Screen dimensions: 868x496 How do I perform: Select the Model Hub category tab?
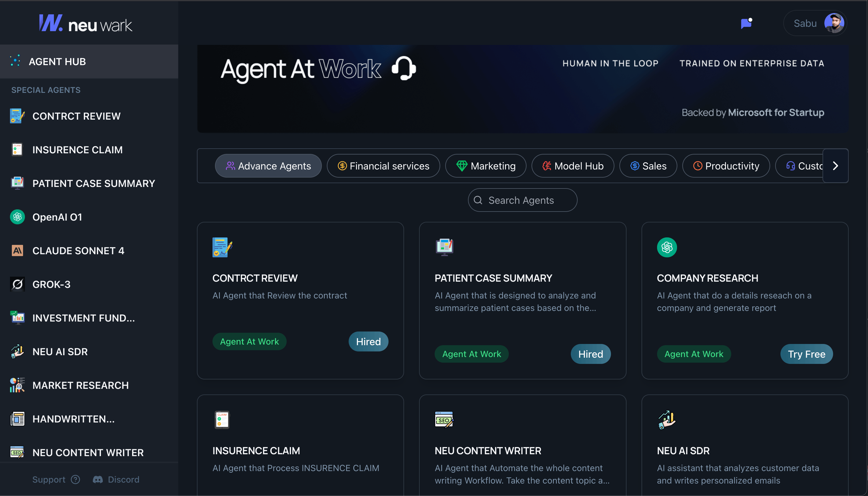click(x=573, y=166)
